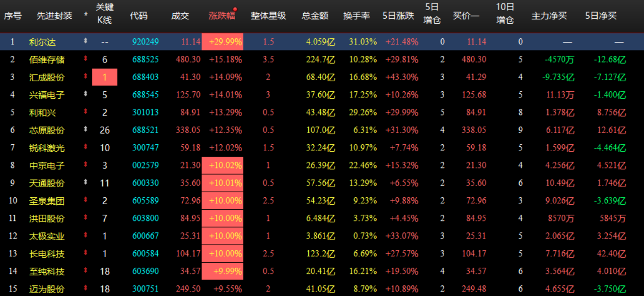Click the 31.03% turnover rate cell
Screen dimensions: 644x296
pos(363,42)
